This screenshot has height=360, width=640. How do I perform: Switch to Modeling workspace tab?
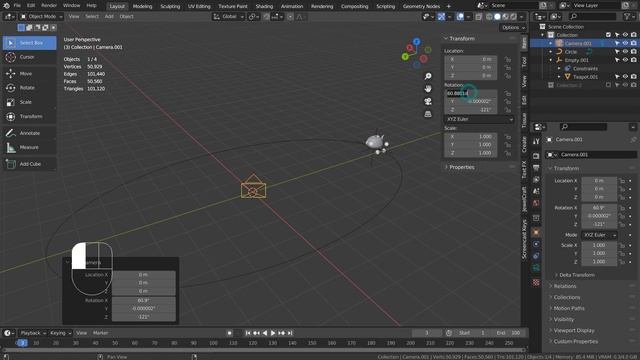142,6
